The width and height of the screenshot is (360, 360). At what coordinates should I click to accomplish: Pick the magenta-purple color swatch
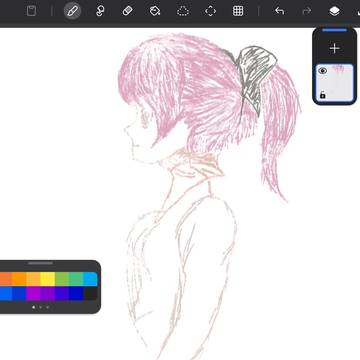[x=33, y=293]
